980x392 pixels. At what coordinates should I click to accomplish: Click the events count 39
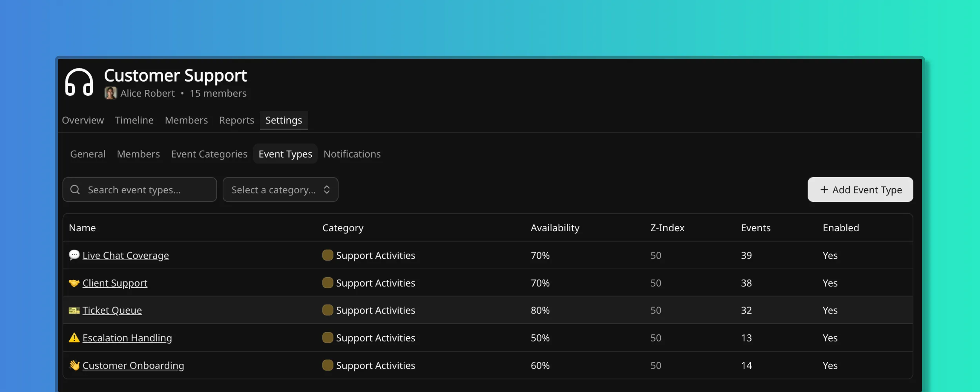tap(746, 256)
